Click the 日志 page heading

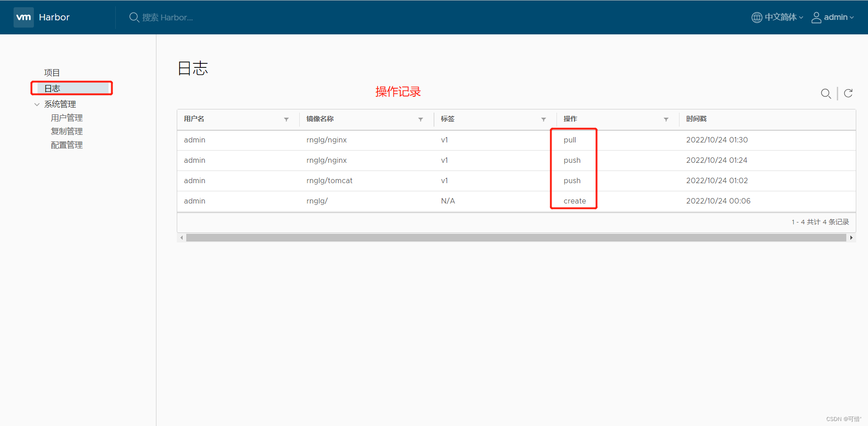(x=193, y=68)
